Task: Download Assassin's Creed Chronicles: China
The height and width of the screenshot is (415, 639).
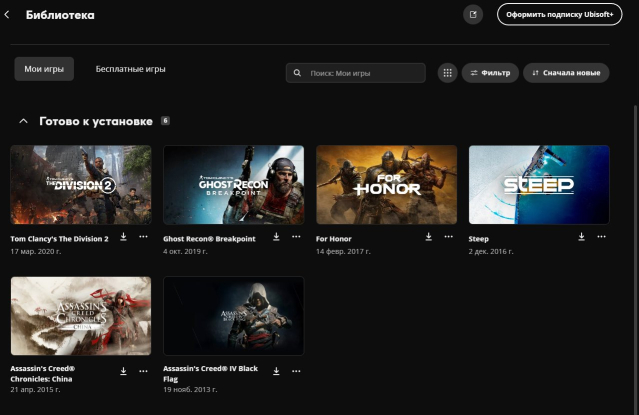Action: tap(124, 371)
